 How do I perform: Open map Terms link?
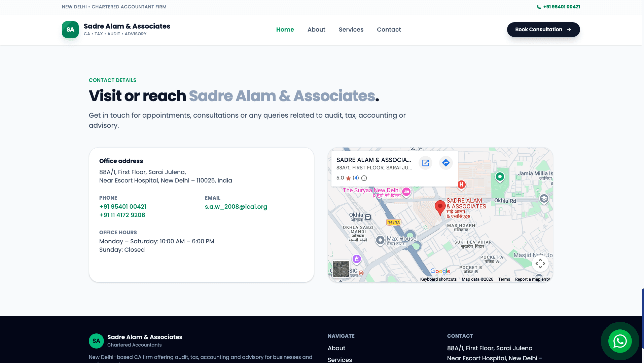click(504, 279)
